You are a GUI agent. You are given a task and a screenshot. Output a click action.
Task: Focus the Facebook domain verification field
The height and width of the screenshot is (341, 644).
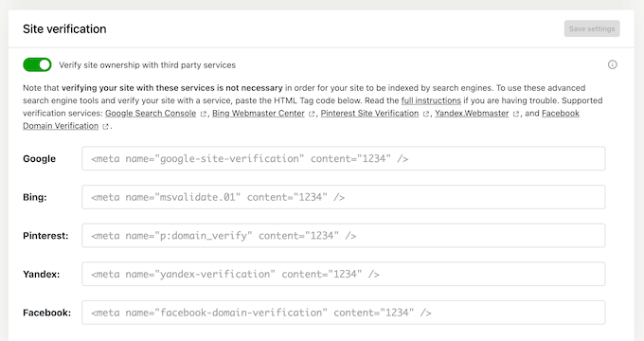344,313
